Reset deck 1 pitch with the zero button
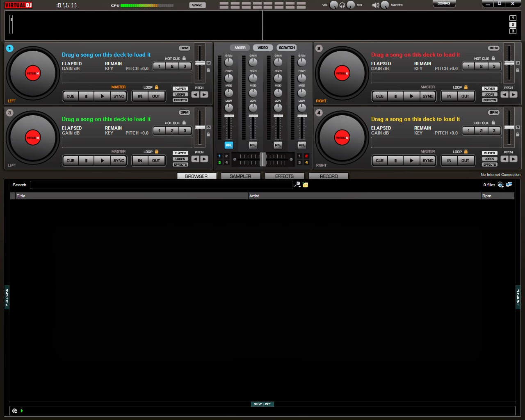The width and height of the screenshot is (525, 420). point(208,63)
